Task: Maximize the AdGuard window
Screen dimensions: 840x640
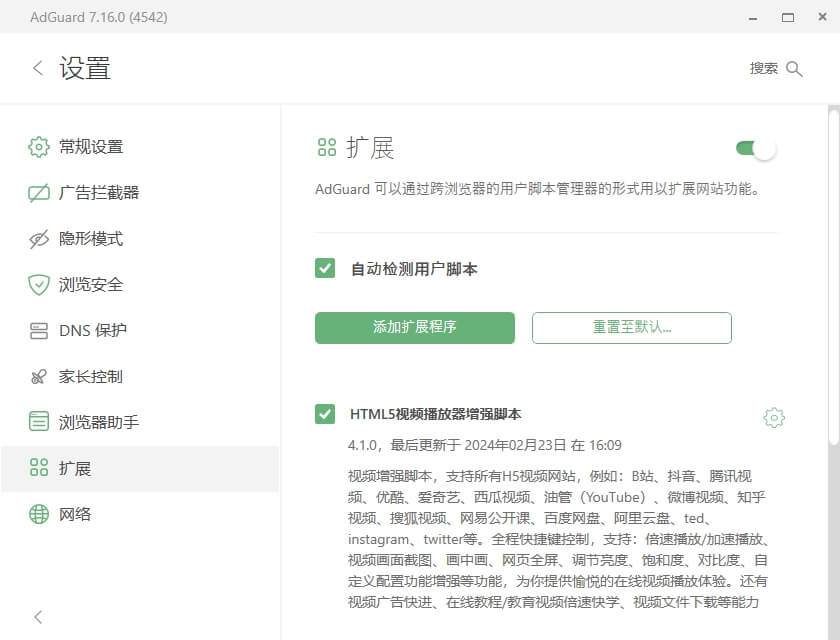Action: 788,18
